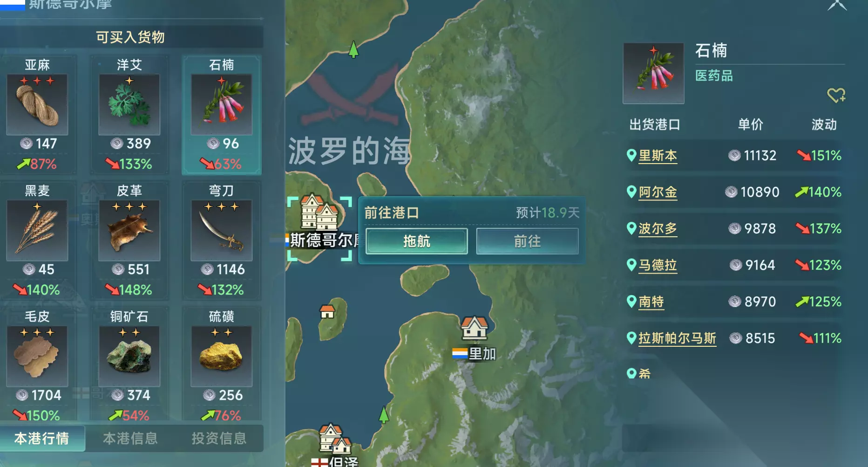
Task: Select the 弯刀 scimitar goods icon
Action: (x=222, y=230)
